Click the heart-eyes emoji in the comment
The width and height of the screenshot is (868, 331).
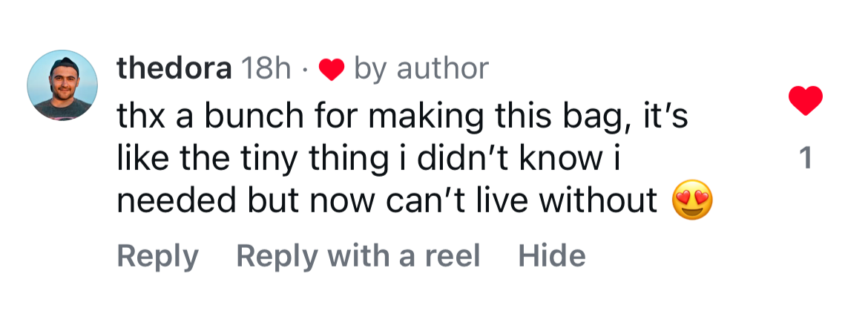(691, 201)
